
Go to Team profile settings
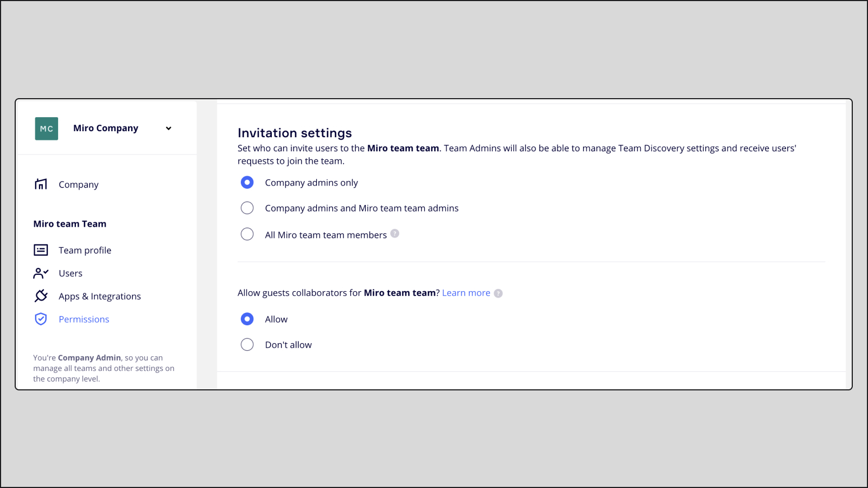pyautogui.click(x=85, y=250)
